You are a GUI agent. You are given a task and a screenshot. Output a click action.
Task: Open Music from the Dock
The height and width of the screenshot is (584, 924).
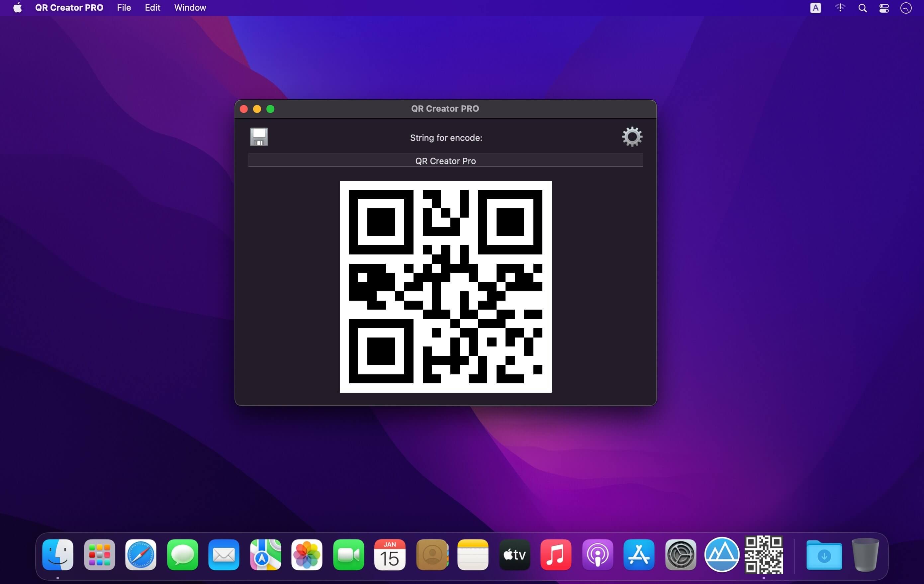[556, 554]
